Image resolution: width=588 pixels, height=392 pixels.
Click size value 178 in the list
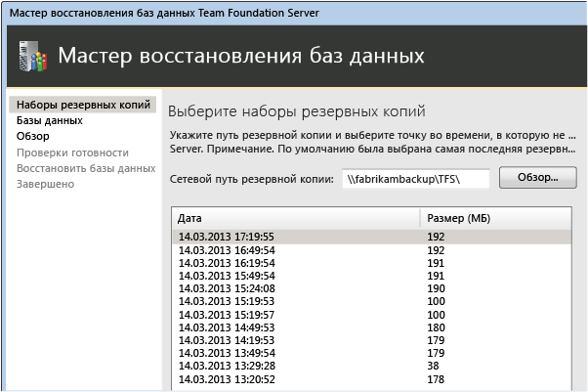tap(436, 379)
